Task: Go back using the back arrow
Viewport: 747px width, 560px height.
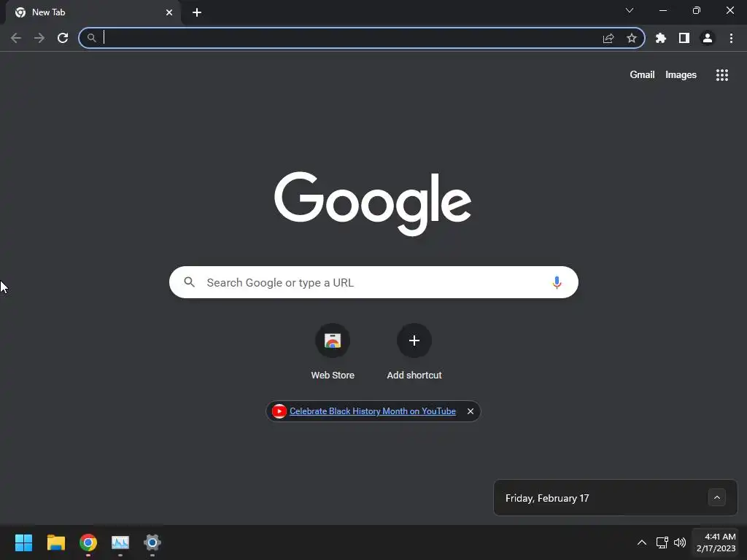Action: tap(16, 38)
